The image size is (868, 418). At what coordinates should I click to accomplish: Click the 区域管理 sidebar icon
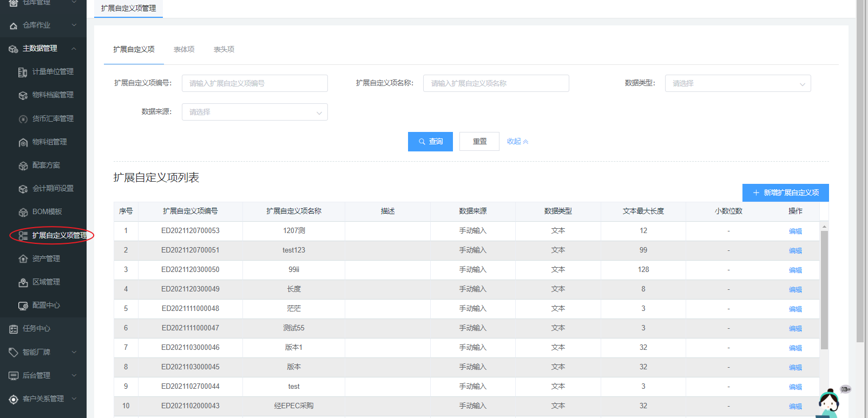(23, 282)
